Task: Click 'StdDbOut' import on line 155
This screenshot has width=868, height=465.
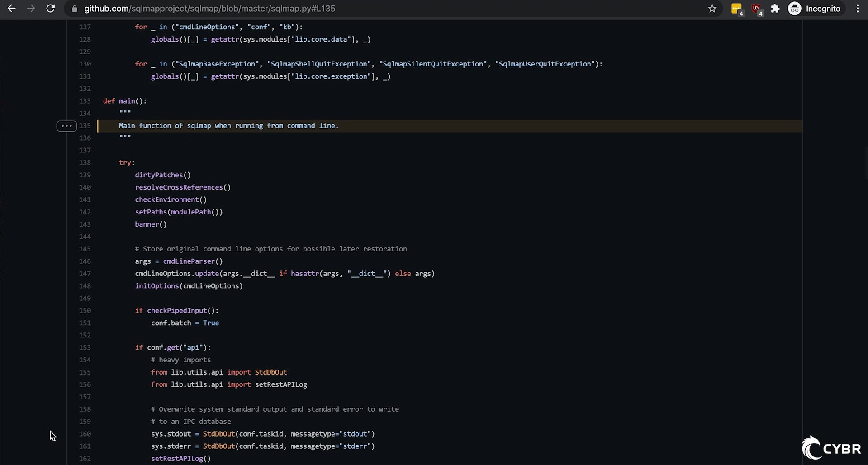Action: coord(271,372)
